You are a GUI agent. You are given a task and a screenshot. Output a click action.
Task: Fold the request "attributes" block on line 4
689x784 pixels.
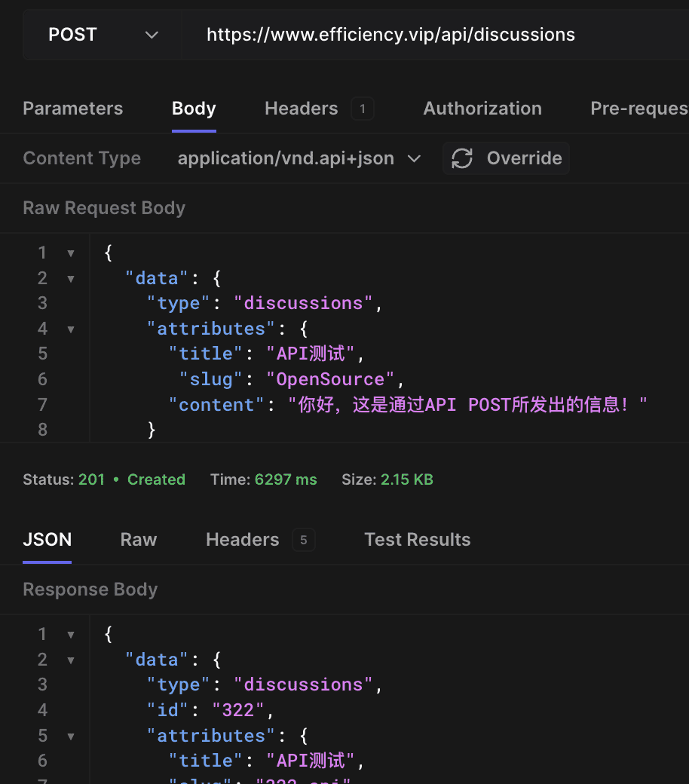coord(71,329)
